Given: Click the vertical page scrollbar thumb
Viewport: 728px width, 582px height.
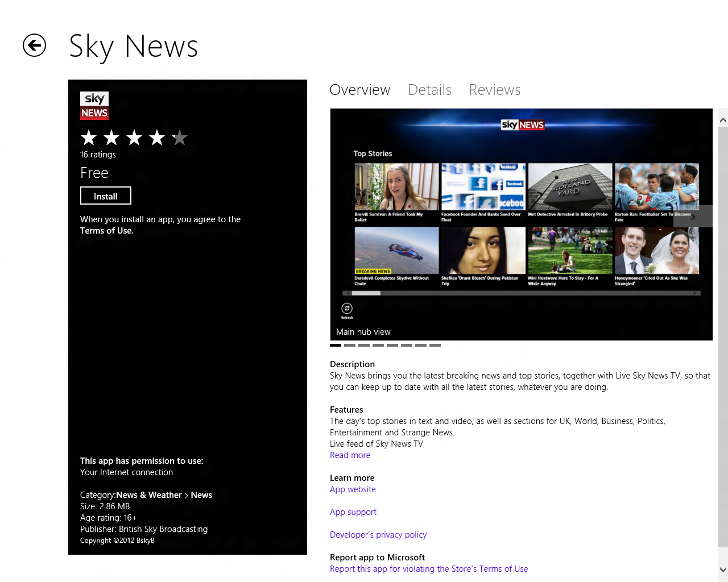Looking at the screenshot, I should pyautogui.click(x=723, y=336).
